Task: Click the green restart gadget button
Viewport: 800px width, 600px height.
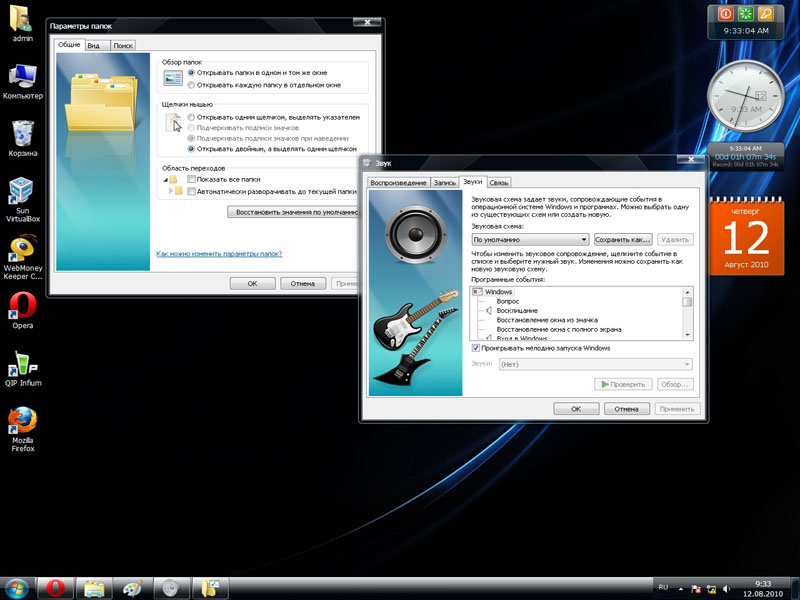Action: [x=745, y=13]
